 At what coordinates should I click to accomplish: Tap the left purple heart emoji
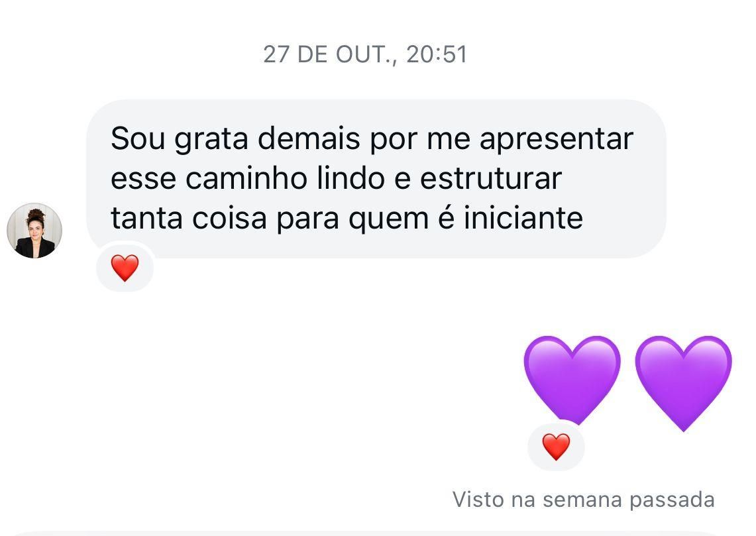click(572, 379)
